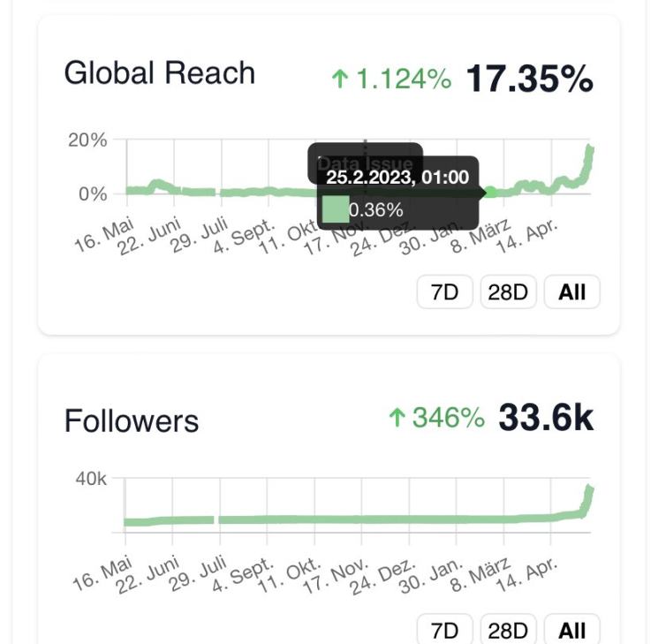Click the 25.2.2023 tooltip date
This screenshot has width=658, height=644.
[x=397, y=177]
